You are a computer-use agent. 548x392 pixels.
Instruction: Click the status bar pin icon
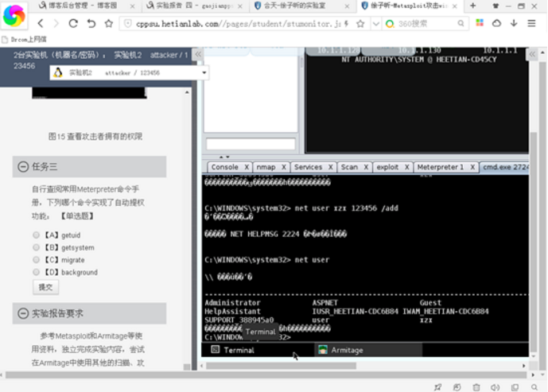[x=437, y=387]
